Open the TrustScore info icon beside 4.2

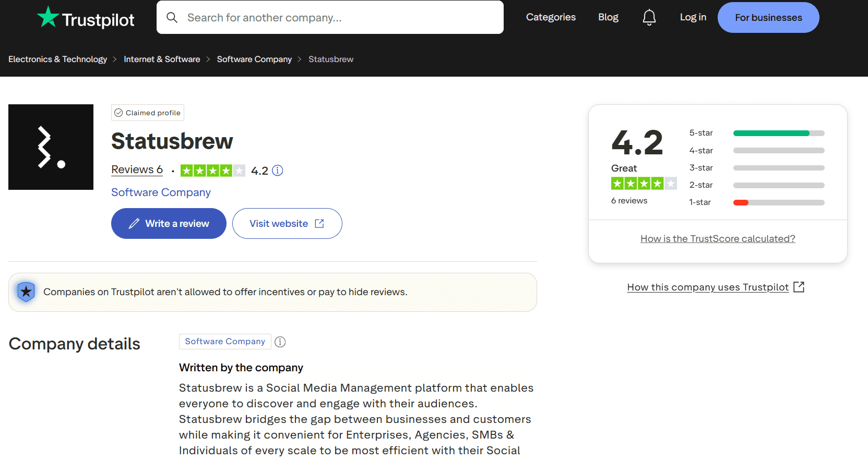pos(278,171)
